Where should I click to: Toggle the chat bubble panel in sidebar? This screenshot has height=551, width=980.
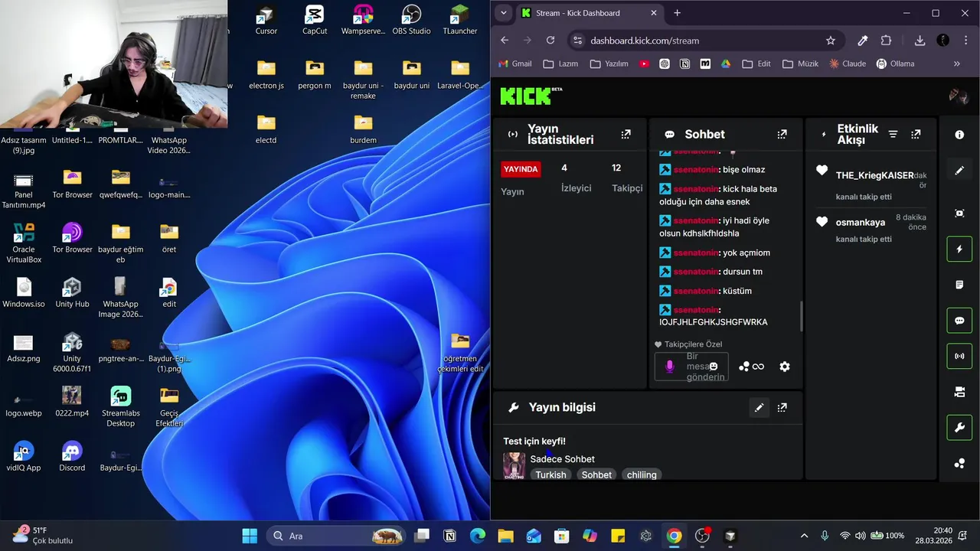point(959,321)
